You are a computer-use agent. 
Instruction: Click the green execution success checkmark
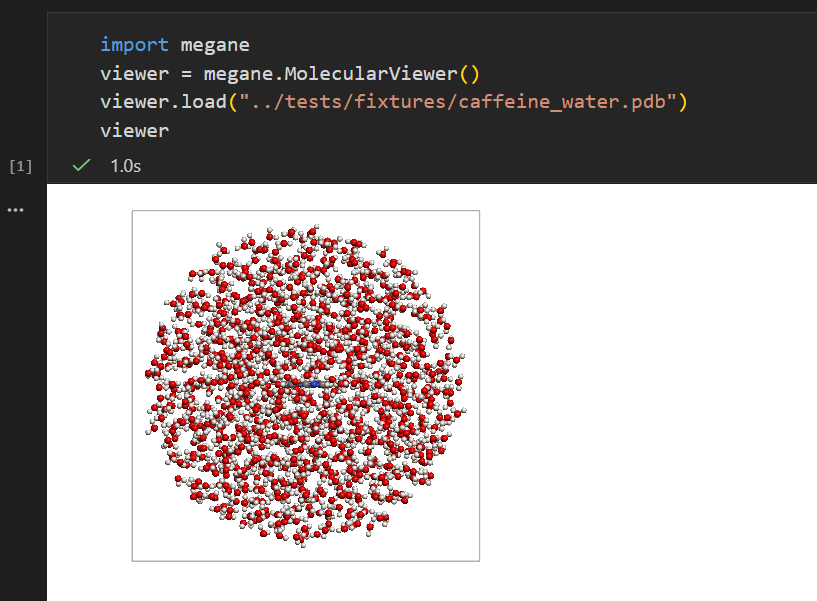[81, 166]
